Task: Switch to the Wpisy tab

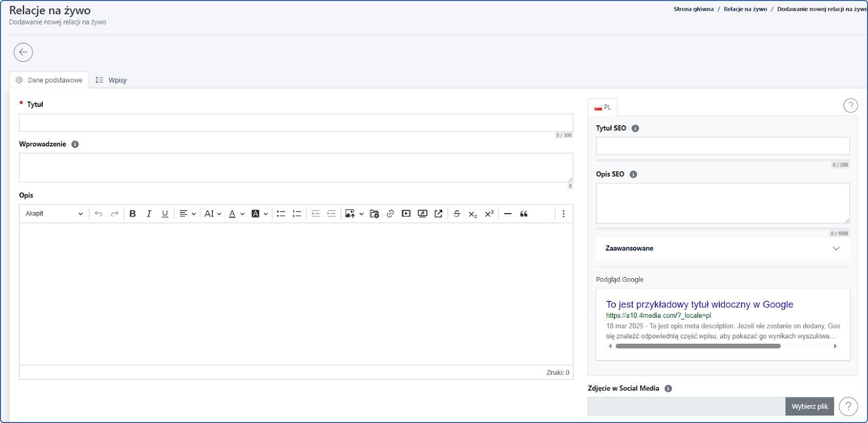Action: (x=111, y=80)
